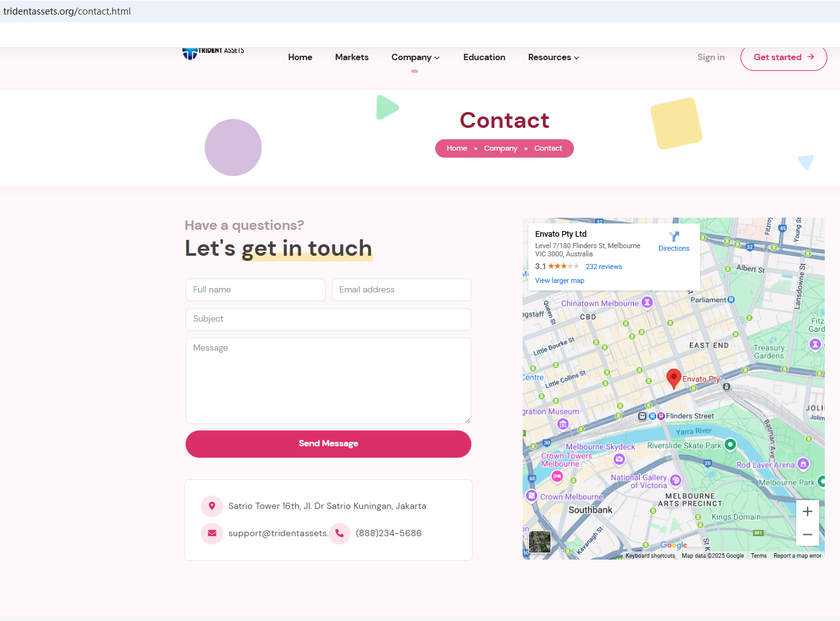Go to the Education page
The height and width of the screenshot is (621, 840).
click(484, 58)
